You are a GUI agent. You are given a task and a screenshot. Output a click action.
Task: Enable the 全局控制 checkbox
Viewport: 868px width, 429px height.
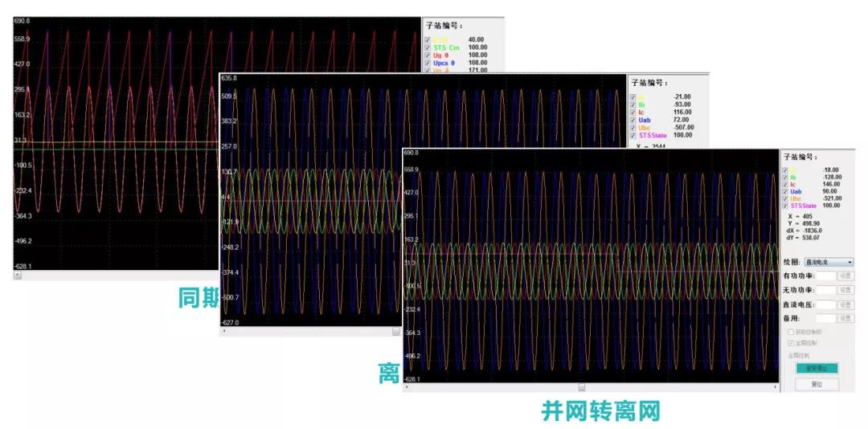tap(791, 343)
